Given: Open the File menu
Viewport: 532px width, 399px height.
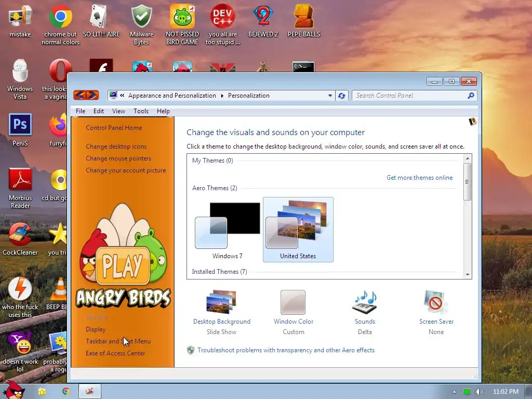Looking at the screenshot, I should (x=81, y=111).
